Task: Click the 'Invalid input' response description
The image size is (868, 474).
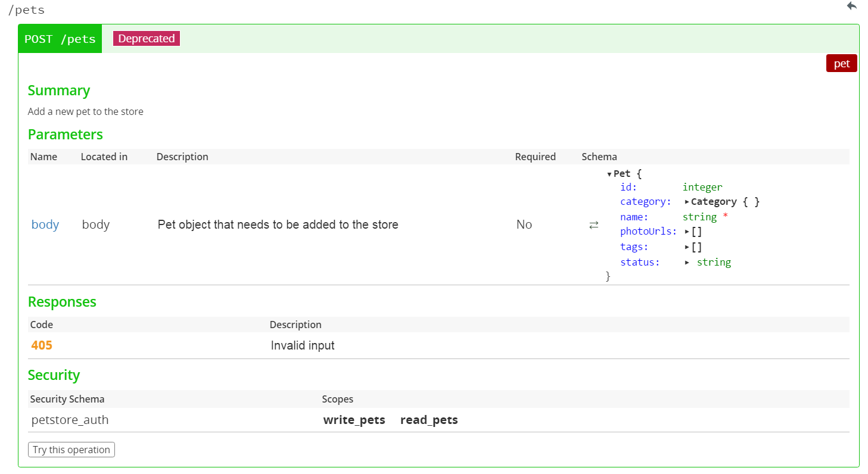Action: click(303, 345)
